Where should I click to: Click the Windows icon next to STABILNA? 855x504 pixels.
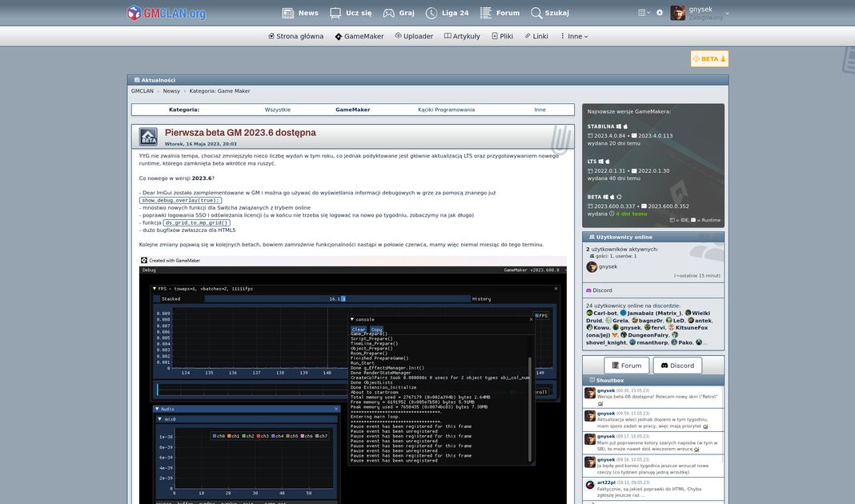(619, 126)
